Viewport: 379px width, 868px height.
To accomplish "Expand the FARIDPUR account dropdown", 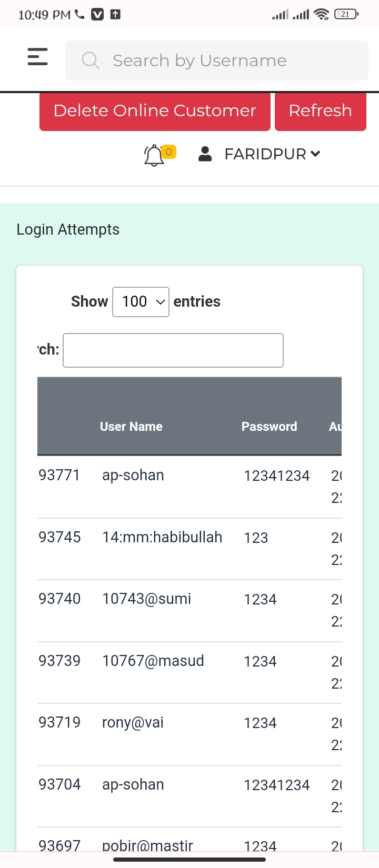I will coord(272,154).
